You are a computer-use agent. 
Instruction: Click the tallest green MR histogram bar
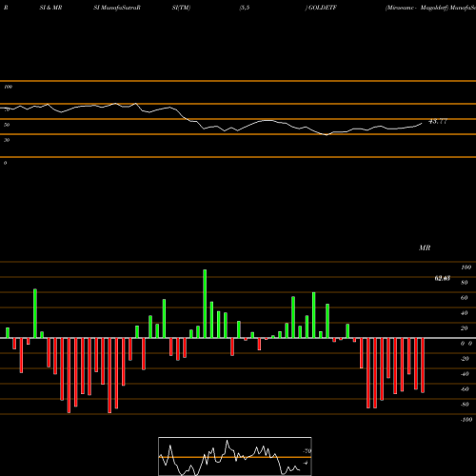205,304
